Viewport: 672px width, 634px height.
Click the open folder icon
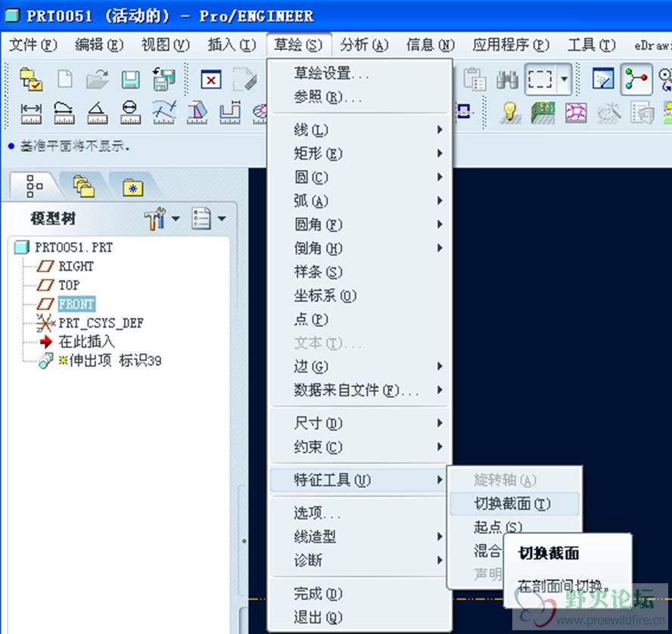pyautogui.click(x=98, y=79)
